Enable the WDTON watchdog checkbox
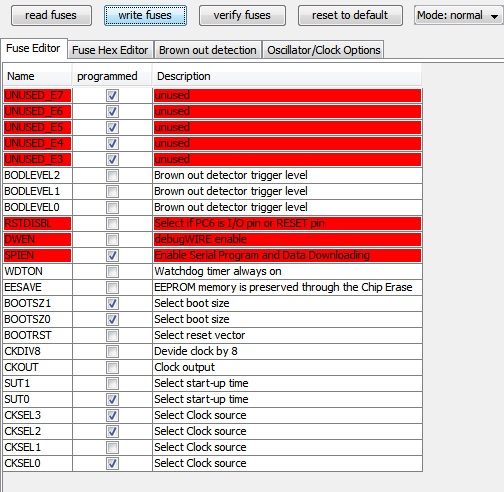This screenshot has height=492, width=504. (x=112, y=271)
